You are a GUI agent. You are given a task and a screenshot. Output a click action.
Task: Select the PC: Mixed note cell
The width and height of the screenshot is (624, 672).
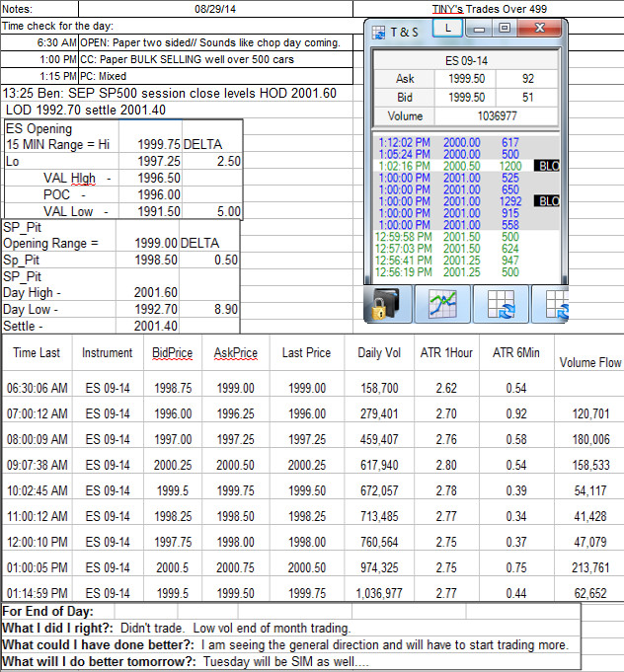[215, 76]
